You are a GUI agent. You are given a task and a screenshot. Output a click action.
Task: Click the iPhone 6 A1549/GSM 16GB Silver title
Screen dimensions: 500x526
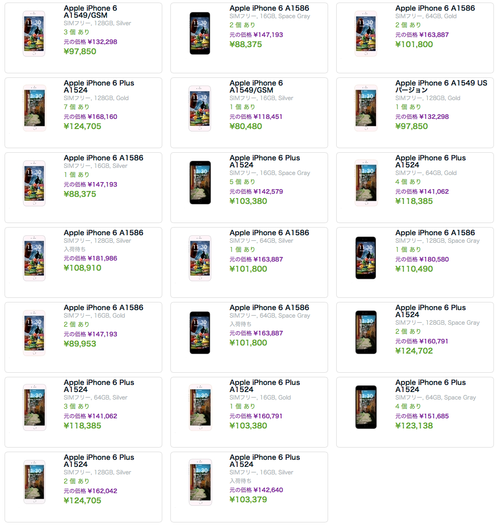(256, 87)
